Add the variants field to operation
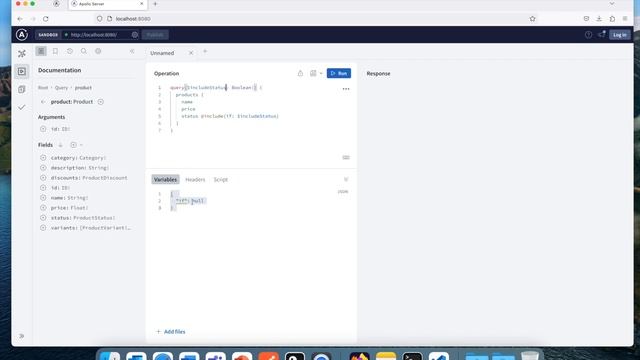 pyautogui.click(x=43, y=228)
